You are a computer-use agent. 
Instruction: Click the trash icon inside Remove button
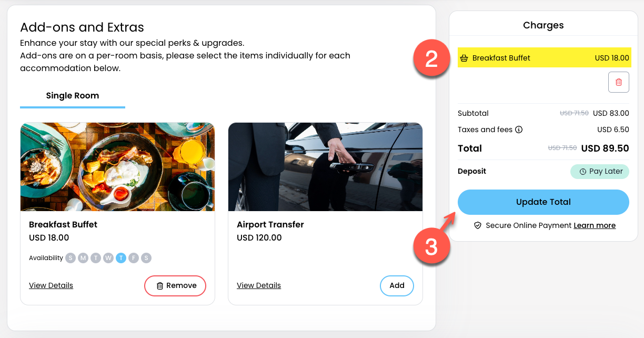(x=160, y=286)
